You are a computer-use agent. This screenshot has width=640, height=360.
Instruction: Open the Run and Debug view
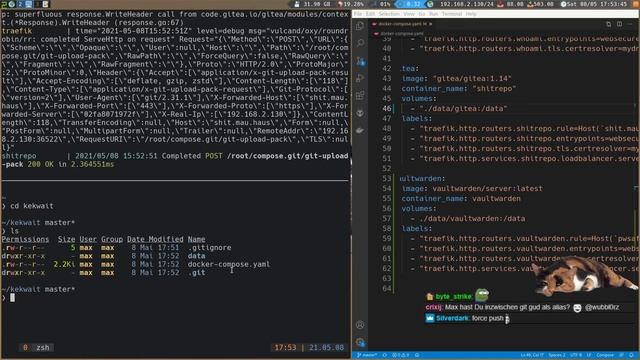pos(360,78)
